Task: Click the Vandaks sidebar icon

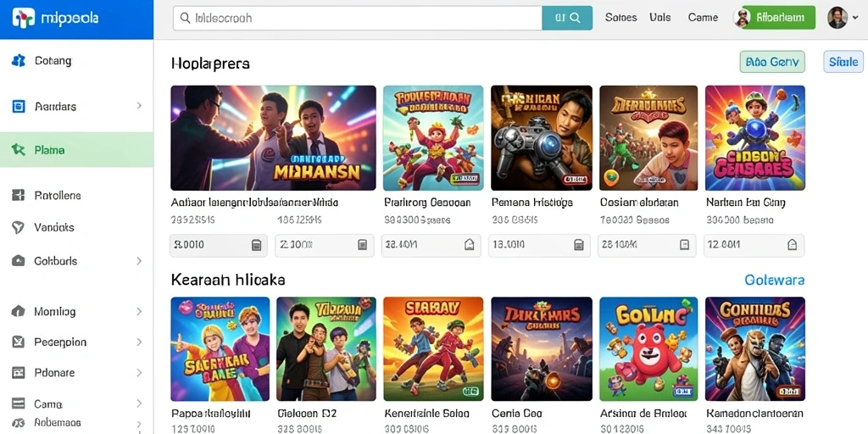Action: click(x=19, y=227)
